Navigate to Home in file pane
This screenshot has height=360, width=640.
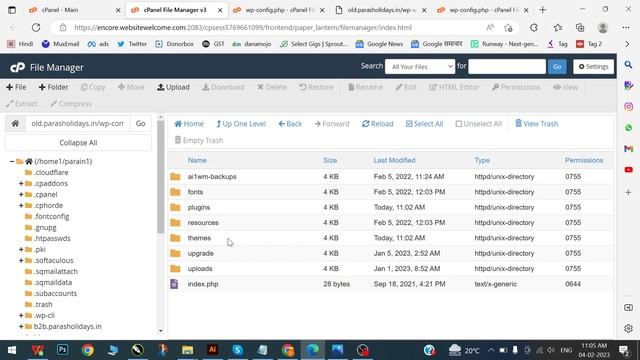click(189, 124)
